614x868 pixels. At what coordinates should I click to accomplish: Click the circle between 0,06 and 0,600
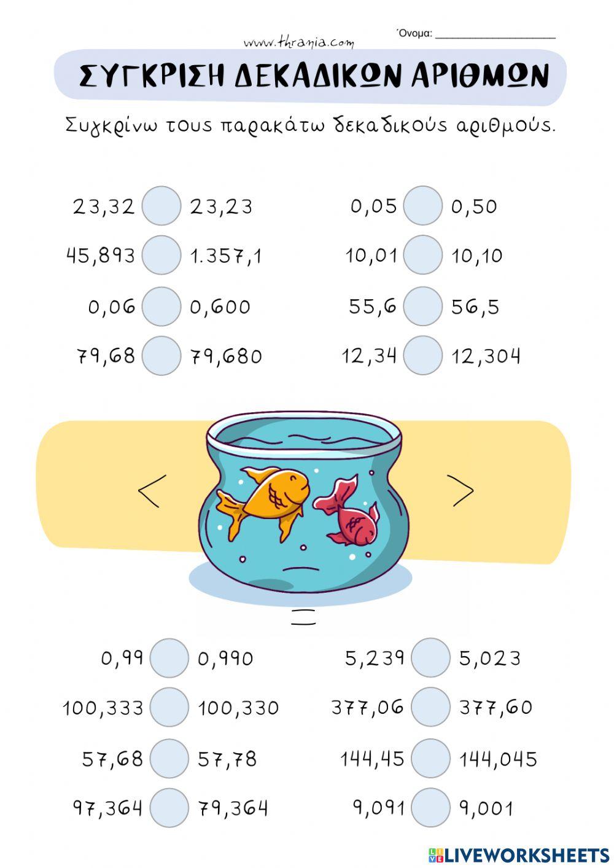pos(161,306)
